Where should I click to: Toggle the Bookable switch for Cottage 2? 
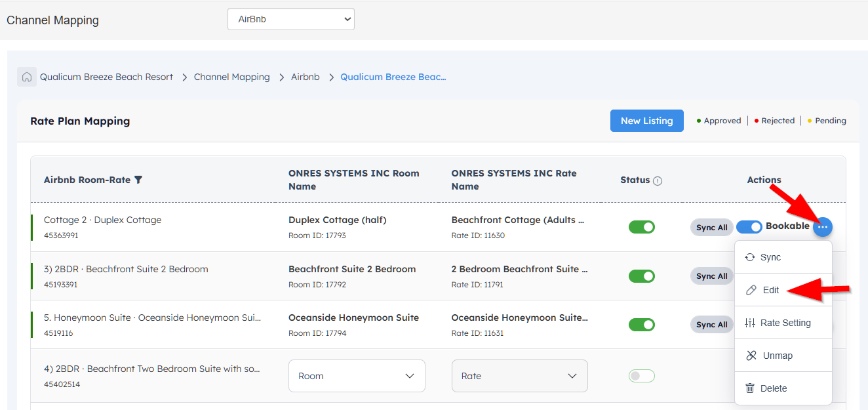tap(749, 227)
